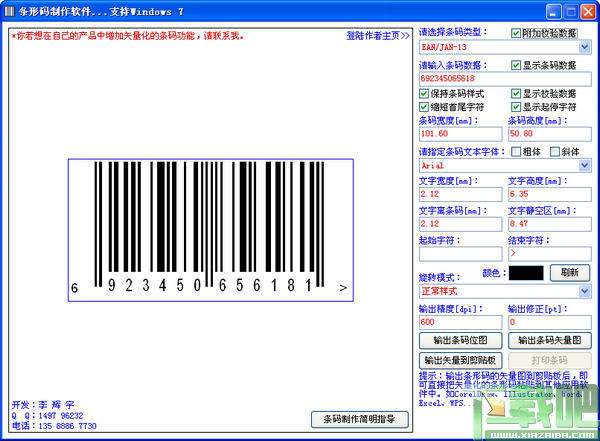This screenshot has width=600, height=441.
Task: Click the QQ number text 1497 96232
Action: point(60,415)
